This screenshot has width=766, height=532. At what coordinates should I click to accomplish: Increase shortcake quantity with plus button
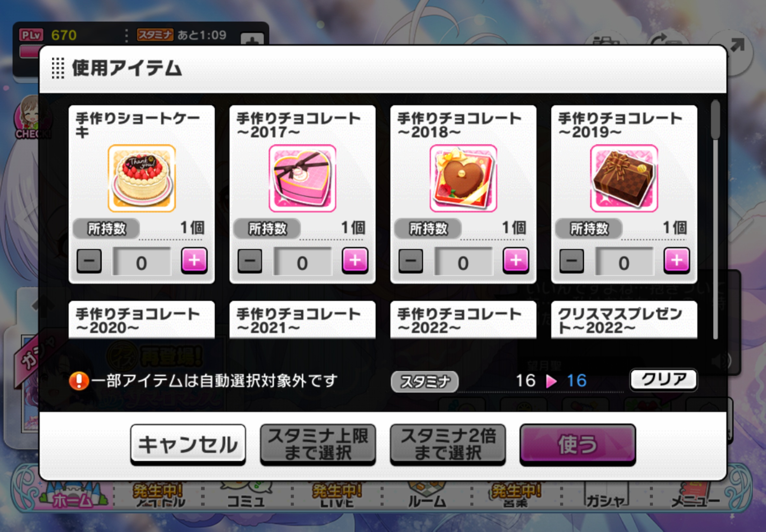point(194,261)
